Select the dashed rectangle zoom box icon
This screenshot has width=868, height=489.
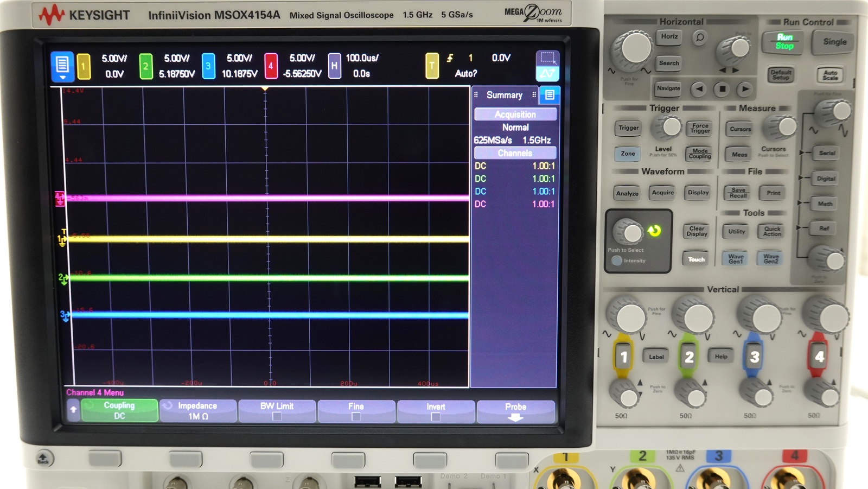[x=547, y=58]
